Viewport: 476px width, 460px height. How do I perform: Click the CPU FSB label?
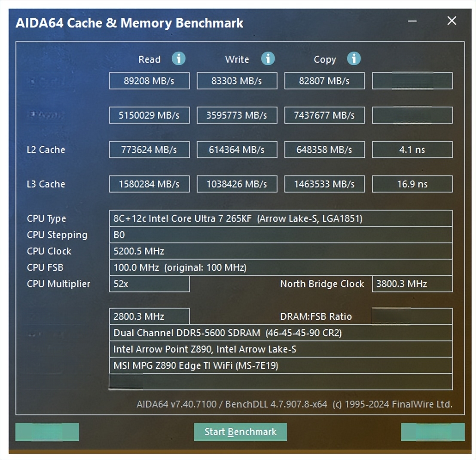point(45,268)
